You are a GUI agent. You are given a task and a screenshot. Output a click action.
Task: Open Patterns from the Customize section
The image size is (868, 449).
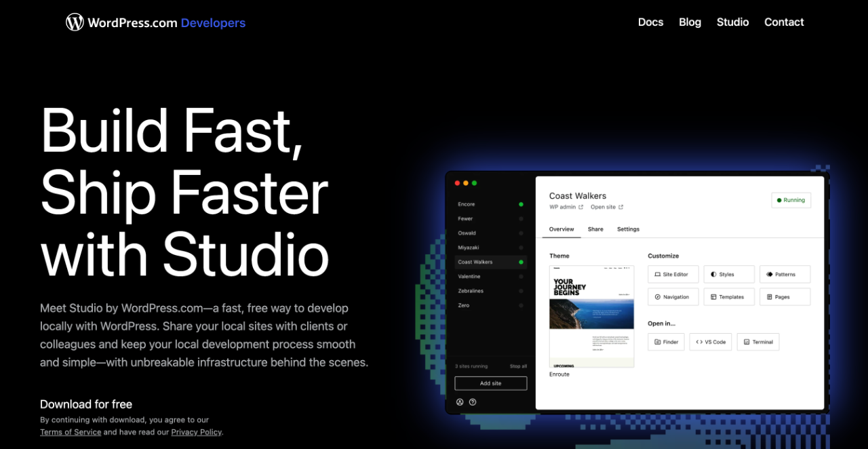click(785, 275)
